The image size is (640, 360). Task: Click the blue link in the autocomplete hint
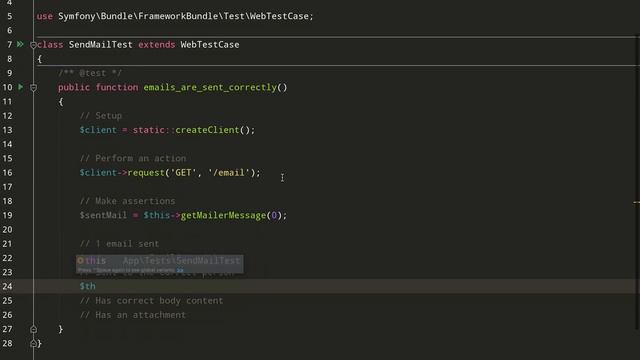(x=180, y=270)
